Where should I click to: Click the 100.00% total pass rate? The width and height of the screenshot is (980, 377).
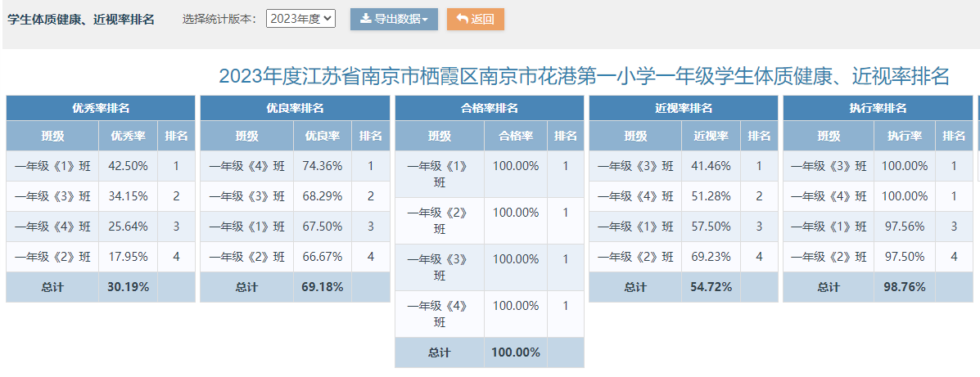point(516,352)
